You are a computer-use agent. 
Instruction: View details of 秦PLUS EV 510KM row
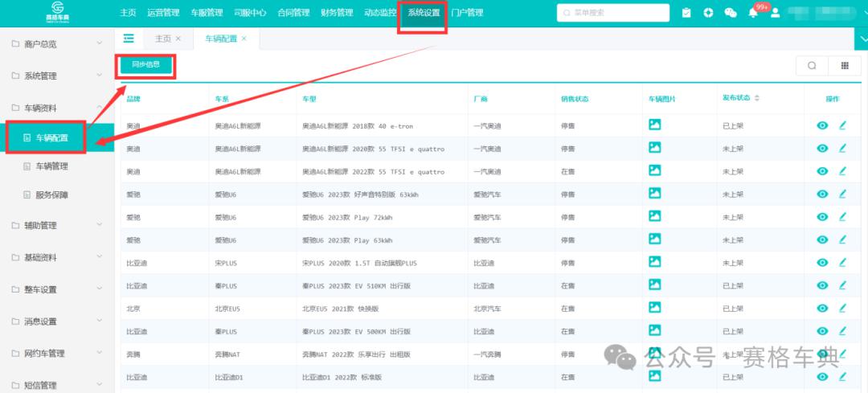pyautogui.click(x=822, y=285)
